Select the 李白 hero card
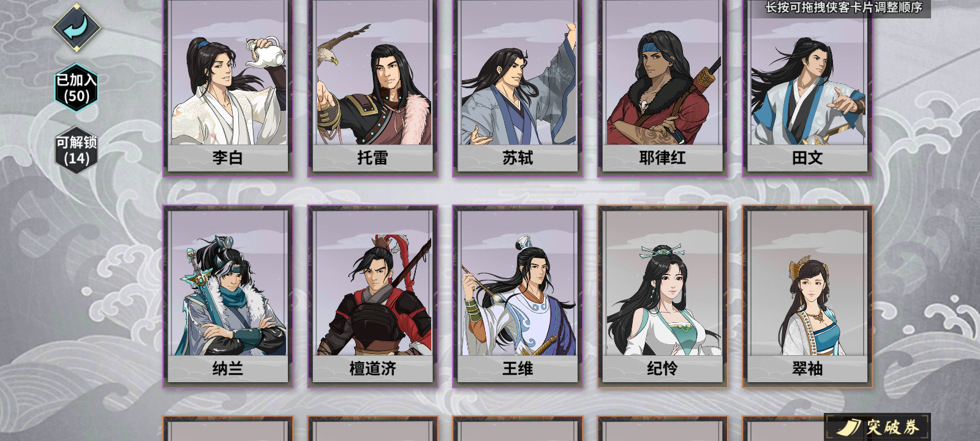The width and height of the screenshot is (980, 441). click(228, 88)
